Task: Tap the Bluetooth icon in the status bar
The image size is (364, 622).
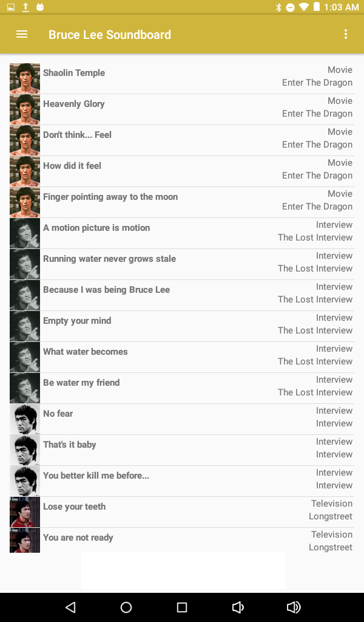Action: [278, 7]
